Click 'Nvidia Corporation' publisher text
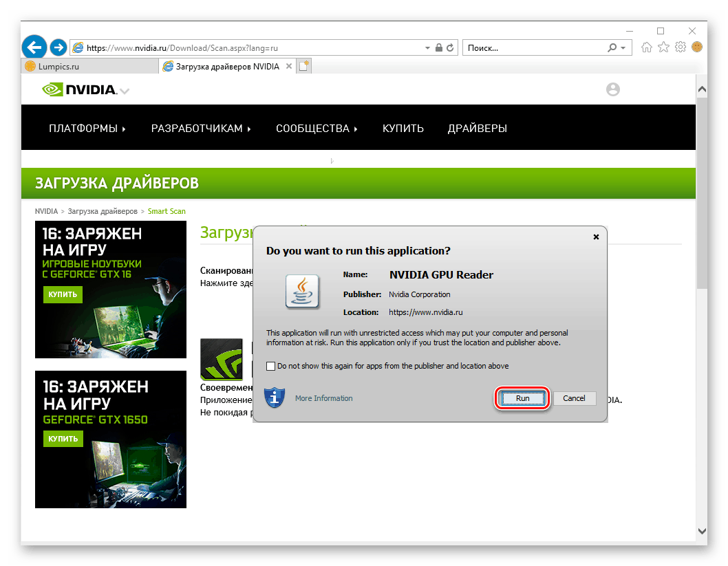The image size is (728, 566). [x=419, y=294]
